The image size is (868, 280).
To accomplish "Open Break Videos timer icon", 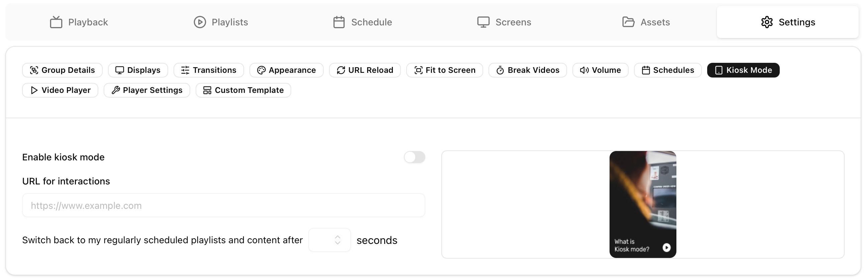I will (x=500, y=70).
